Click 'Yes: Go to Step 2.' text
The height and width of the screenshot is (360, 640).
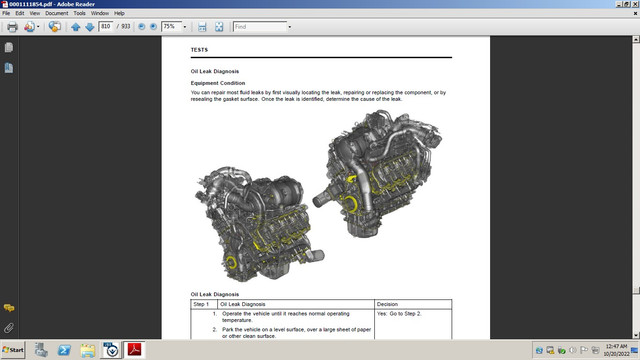399,314
